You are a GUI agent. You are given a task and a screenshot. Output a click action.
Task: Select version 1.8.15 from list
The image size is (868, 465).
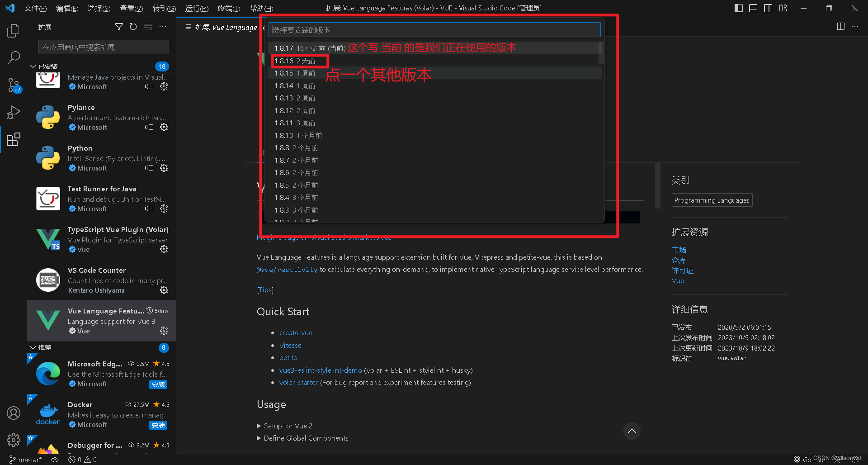[x=434, y=73]
